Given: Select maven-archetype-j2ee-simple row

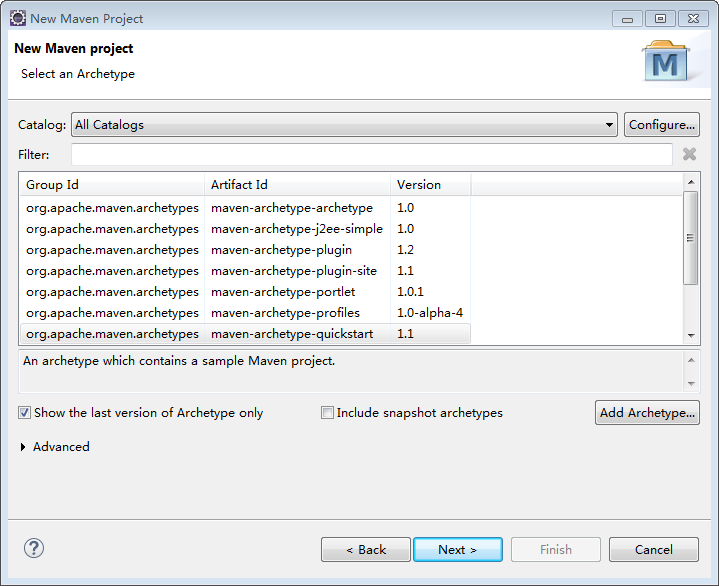Looking at the screenshot, I should [245, 229].
